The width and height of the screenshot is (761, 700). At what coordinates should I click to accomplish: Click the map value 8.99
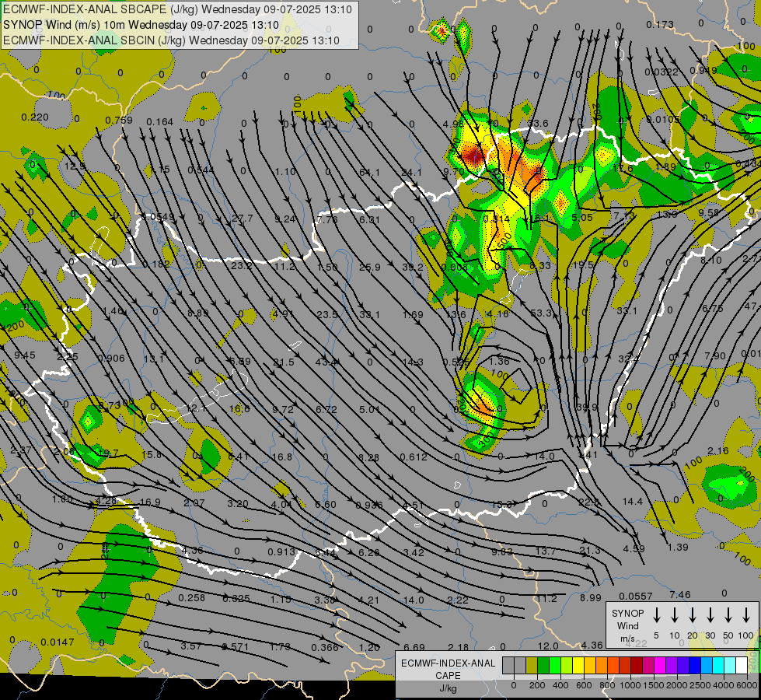590,597
